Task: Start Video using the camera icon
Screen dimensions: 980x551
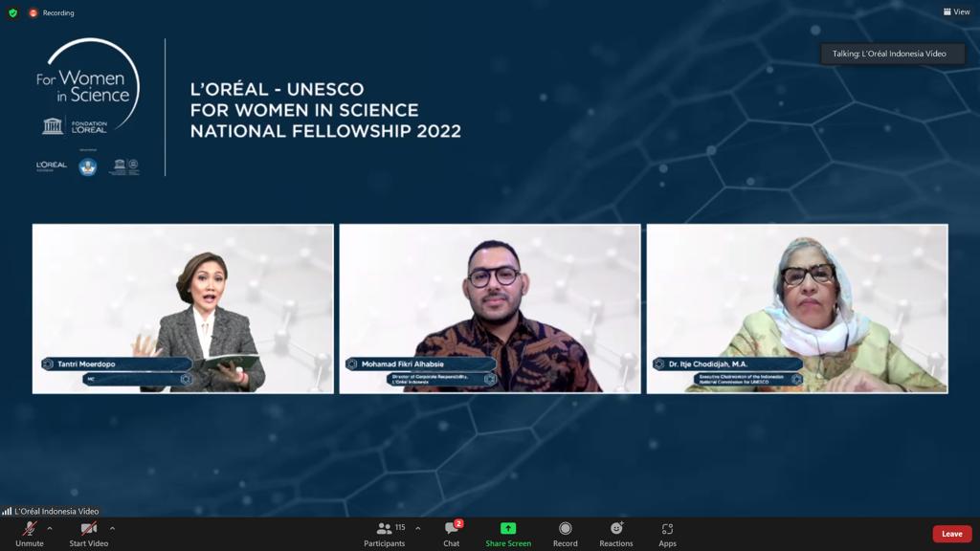Action: (x=89, y=528)
